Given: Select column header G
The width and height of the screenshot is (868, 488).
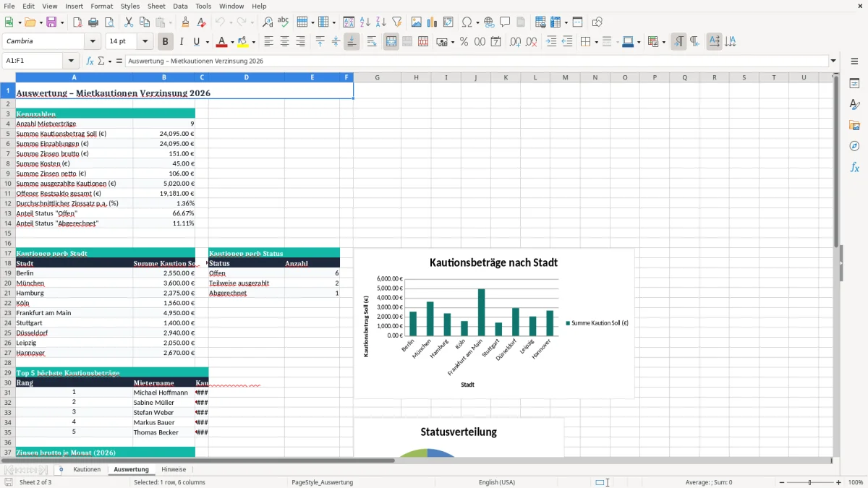Looking at the screenshot, I should (x=378, y=77).
